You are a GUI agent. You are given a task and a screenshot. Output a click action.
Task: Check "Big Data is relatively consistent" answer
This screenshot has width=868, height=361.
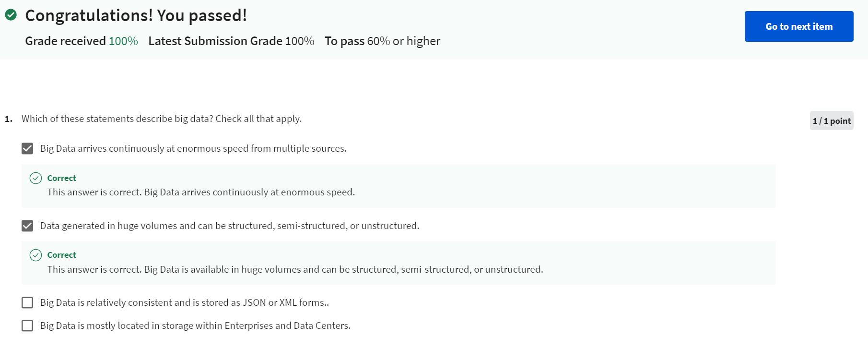[27, 302]
